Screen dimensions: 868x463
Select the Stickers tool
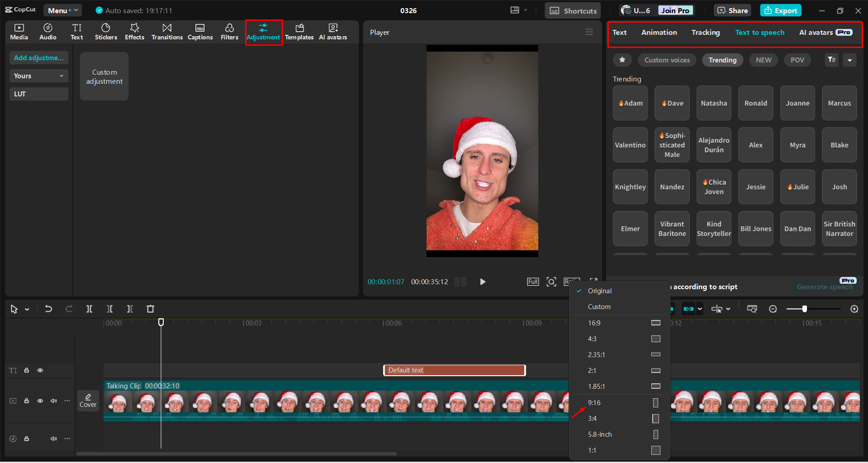[x=106, y=31]
